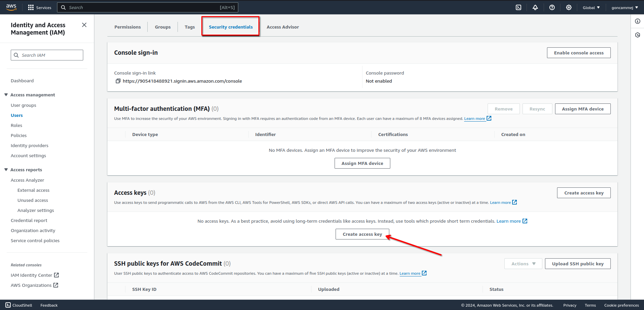
Task: Open the Roles page in sidebar
Action: (x=16, y=125)
